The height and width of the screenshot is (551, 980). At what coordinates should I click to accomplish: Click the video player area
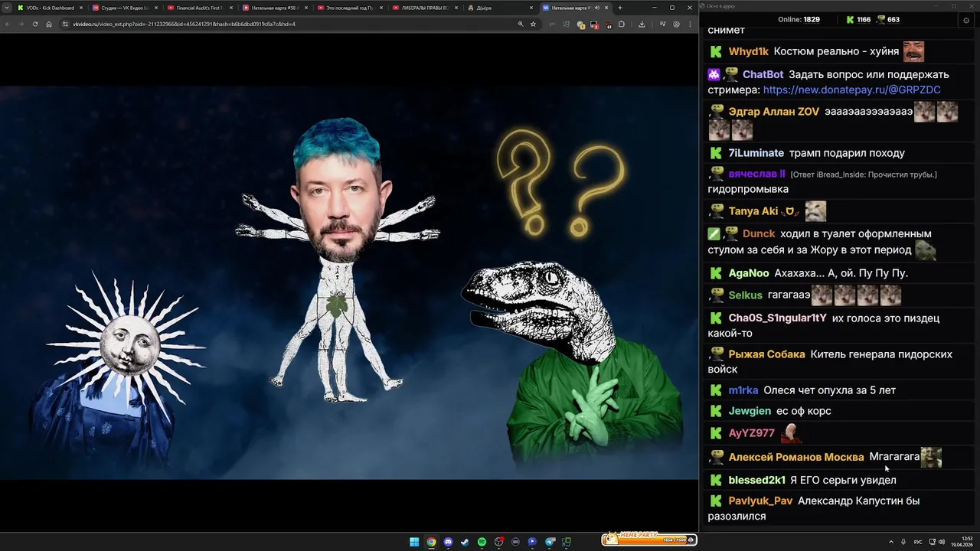(348, 282)
